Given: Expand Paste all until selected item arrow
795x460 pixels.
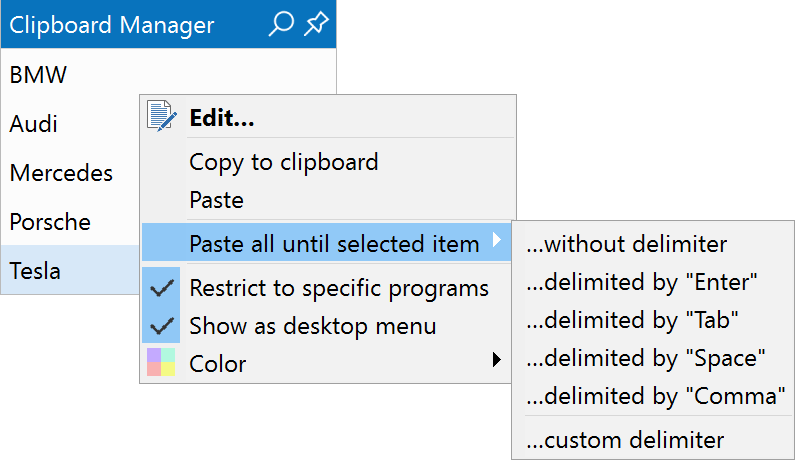Looking at the screenshot, I should click(497, 239).
